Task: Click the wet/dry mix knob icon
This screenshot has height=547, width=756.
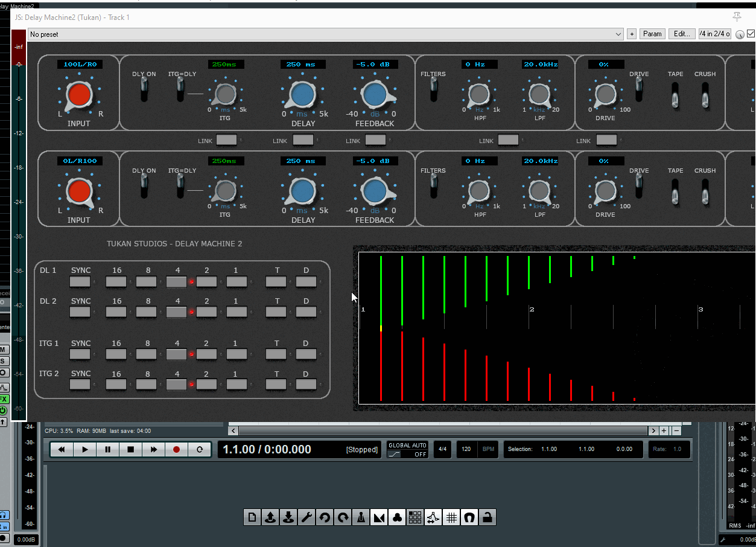Action: (x=740, y=34)
